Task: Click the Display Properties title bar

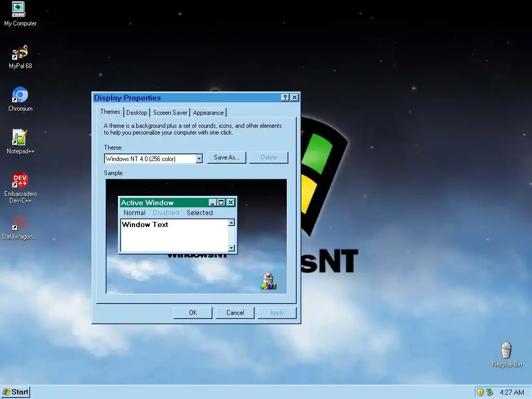Action: (x=187, y=98)
